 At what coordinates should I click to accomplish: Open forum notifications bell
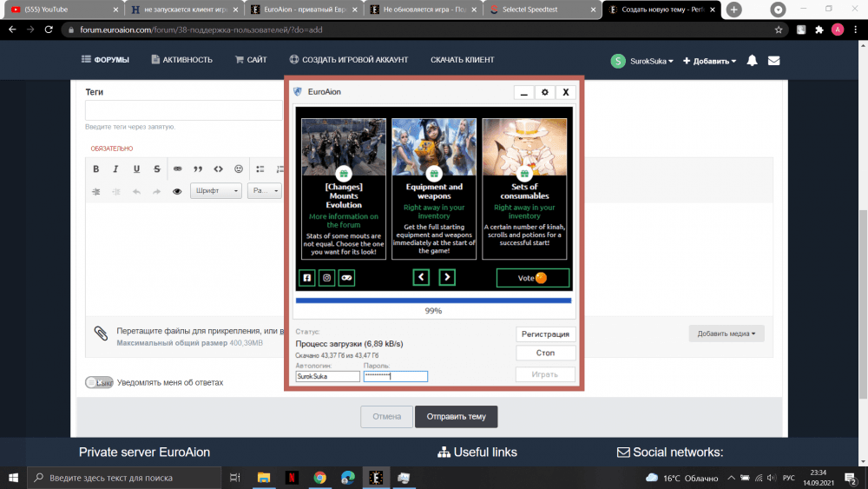(x=752, y=61)
